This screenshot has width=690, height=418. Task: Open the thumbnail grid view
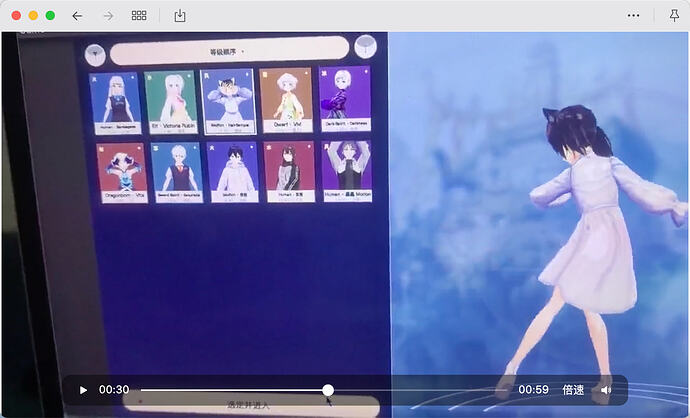[x=139, y=16]
